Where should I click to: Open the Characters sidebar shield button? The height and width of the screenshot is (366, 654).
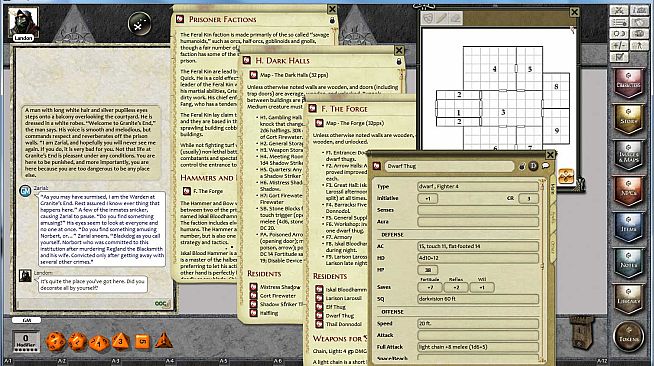tap(628, 83)
